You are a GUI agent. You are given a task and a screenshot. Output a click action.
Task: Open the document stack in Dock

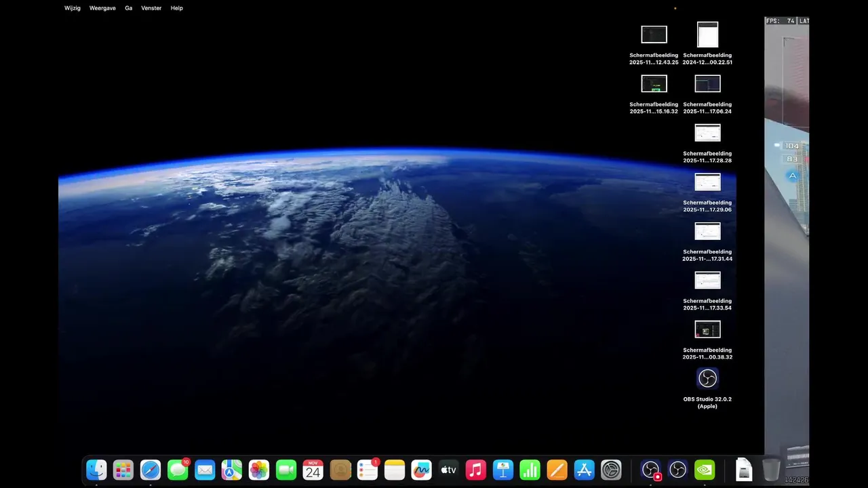pos(744,470)
